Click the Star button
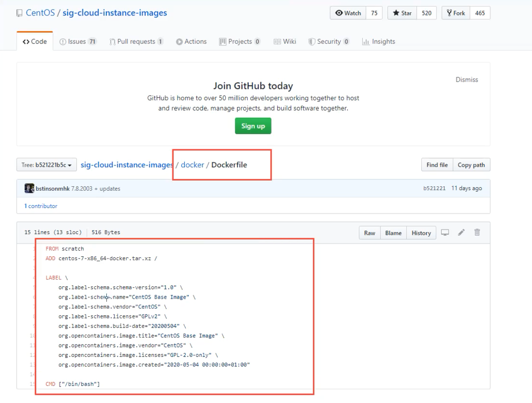This screenshot has height=403, width=532. point(402,13)
